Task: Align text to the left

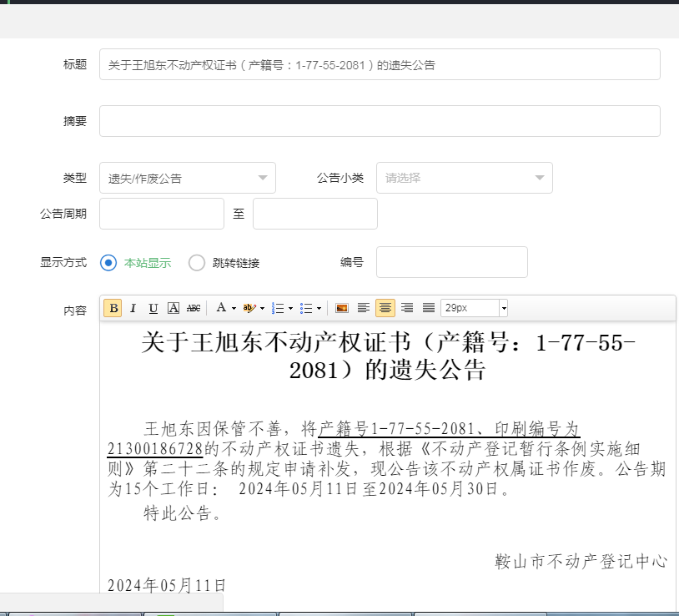Action: click(x=364, y=308)
